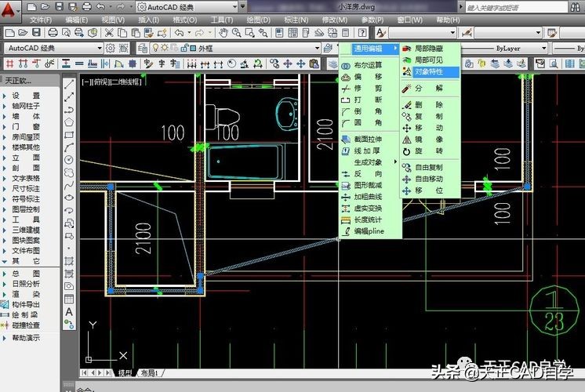Open the AutoCAD 经典 workspace dropdown

coord(53,48)
